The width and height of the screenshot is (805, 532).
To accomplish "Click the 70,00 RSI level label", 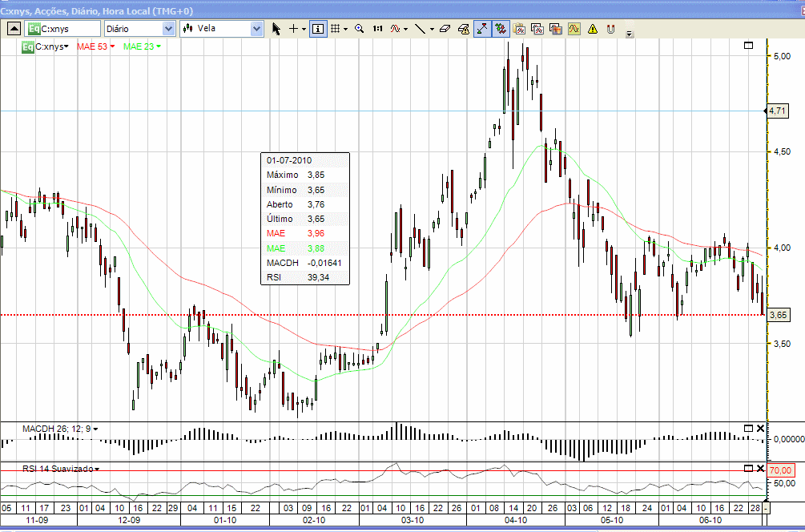I will point(780,470).
